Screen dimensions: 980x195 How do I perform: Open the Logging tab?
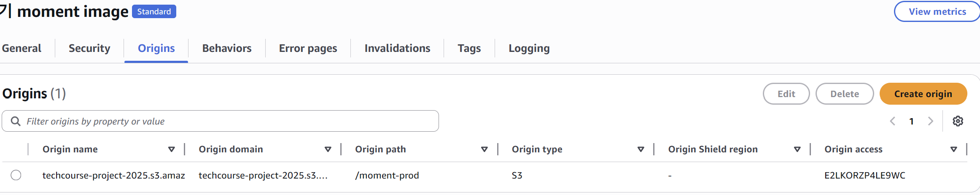tap(529, 49)
